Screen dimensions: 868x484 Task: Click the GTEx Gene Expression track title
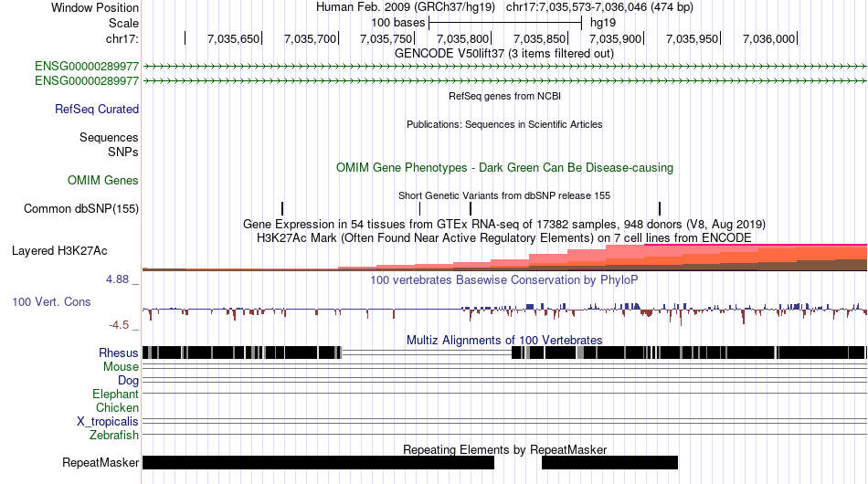[x=504, y=224]
